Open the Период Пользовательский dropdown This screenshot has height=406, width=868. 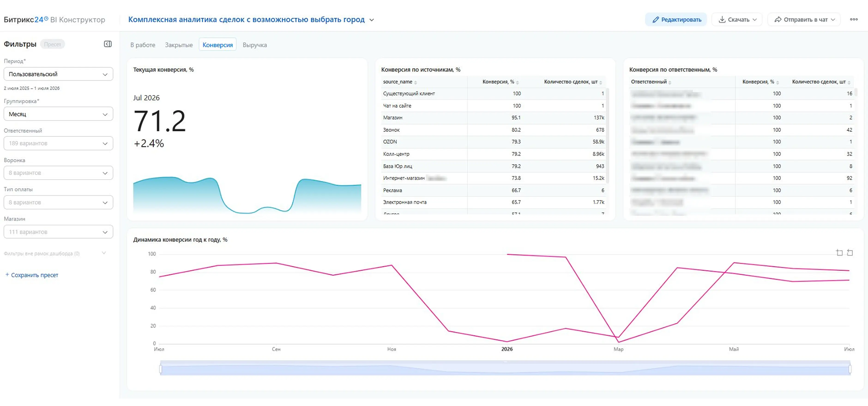[x=58, y=74]
